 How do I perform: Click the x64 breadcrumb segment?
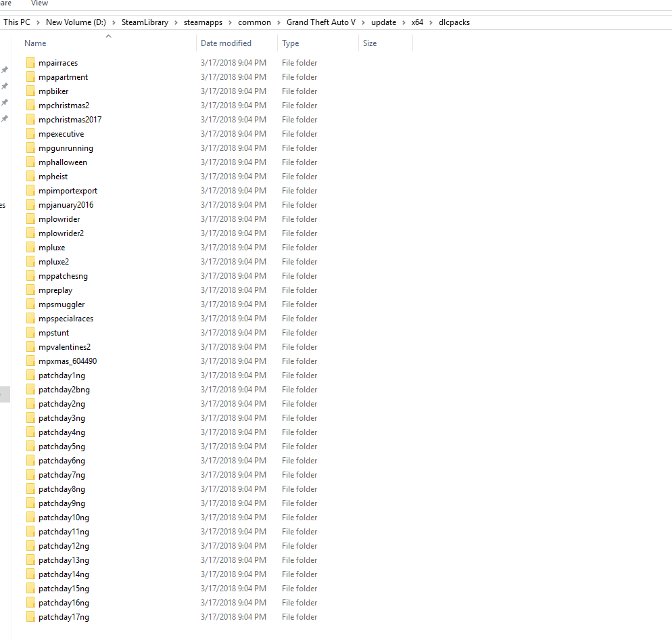point(417,22)
